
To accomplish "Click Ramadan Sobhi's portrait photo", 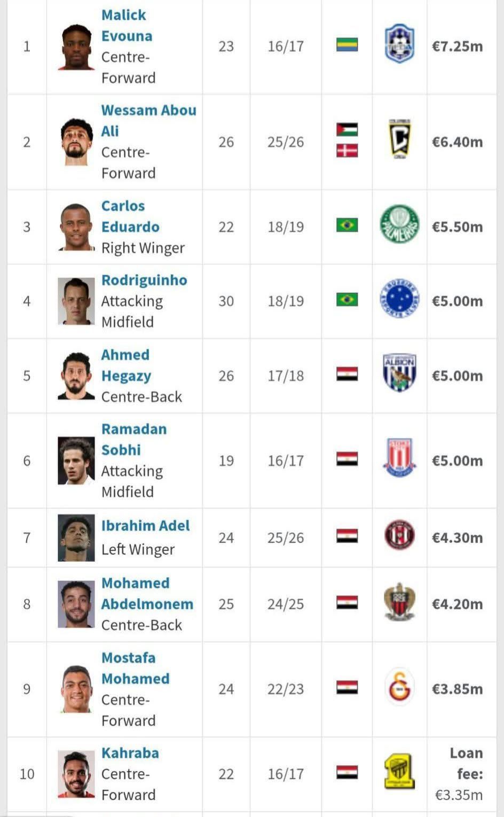I will (x=76, y=461).
